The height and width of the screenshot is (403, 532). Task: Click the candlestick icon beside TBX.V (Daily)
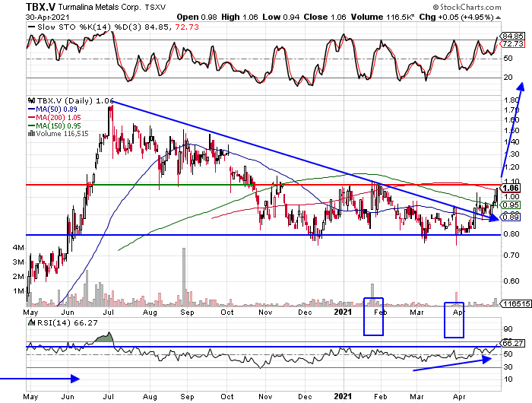tap(32, 100)
